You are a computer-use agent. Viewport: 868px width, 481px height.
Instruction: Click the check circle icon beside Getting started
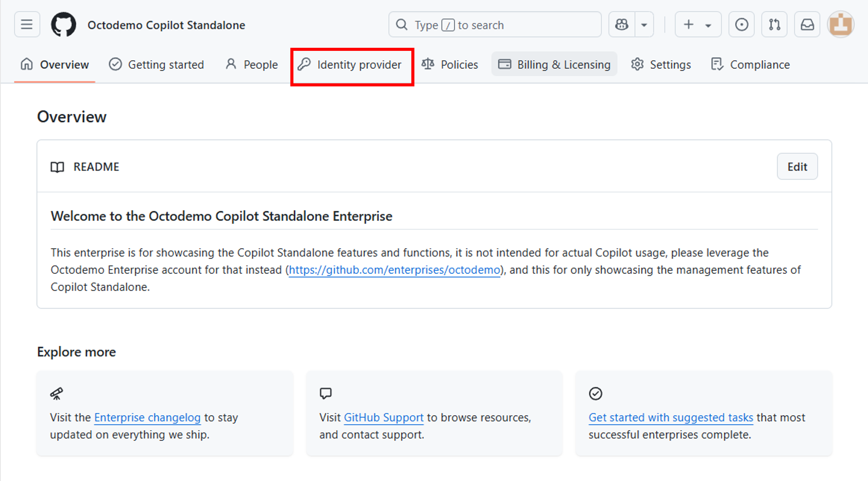[x=115, y=64]
